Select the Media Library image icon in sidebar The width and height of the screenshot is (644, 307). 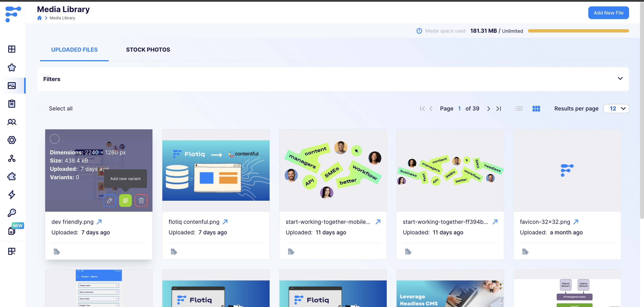click(x=12, y=86)
